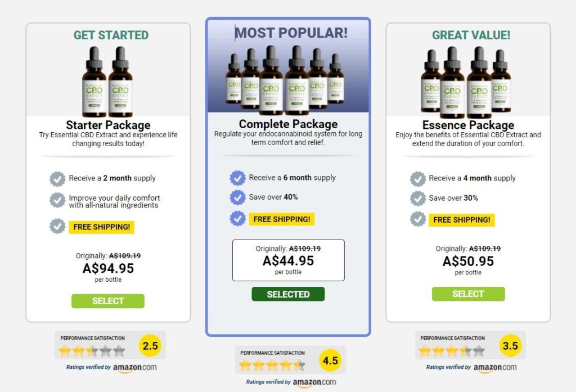Select the Starter Package
The height and width of the screenshot is (392, 576).
pos(108,301)
